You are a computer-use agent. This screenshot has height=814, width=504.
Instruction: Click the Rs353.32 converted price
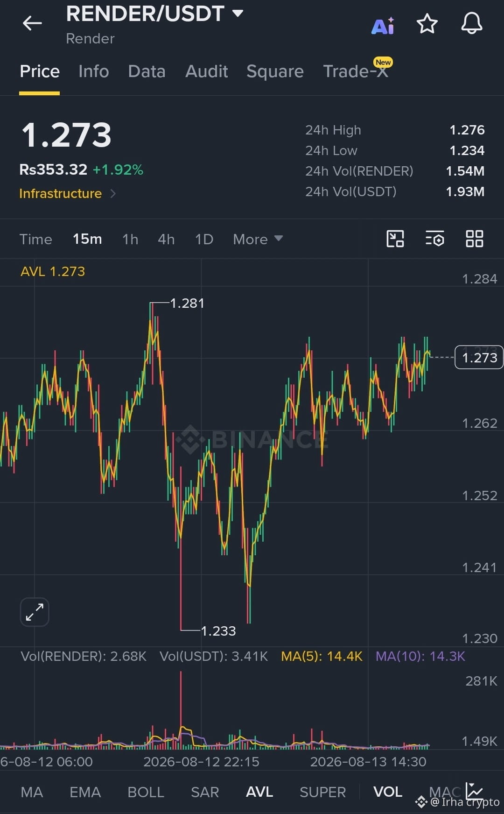point(53,170)
